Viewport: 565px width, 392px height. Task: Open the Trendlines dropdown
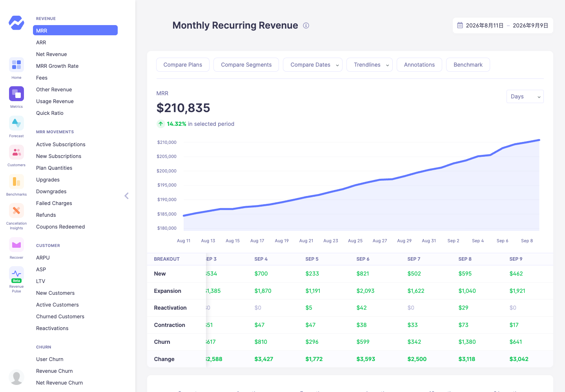click(x=370, y=65)
